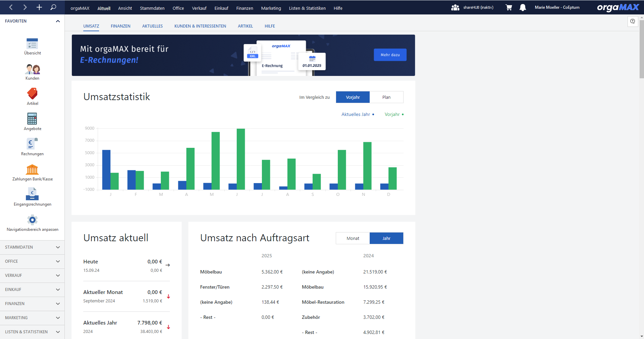This screenshot has height=339, width=644.
Task: Open the Verkauf menu
Action: click(199, 8)
